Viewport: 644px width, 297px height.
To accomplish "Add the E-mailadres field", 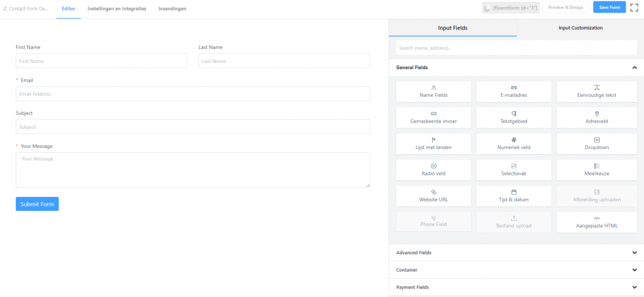I will click(513, 91).
